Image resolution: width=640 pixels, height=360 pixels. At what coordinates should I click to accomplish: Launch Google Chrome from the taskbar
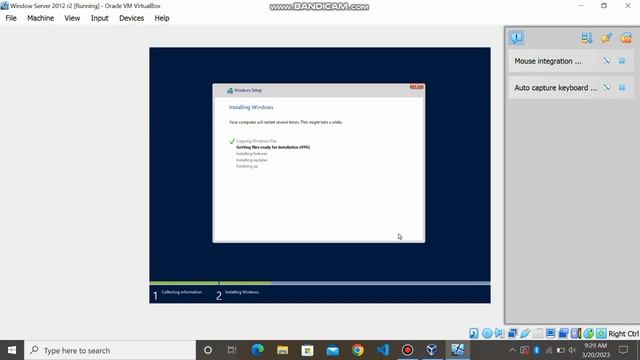pos(358,350)
